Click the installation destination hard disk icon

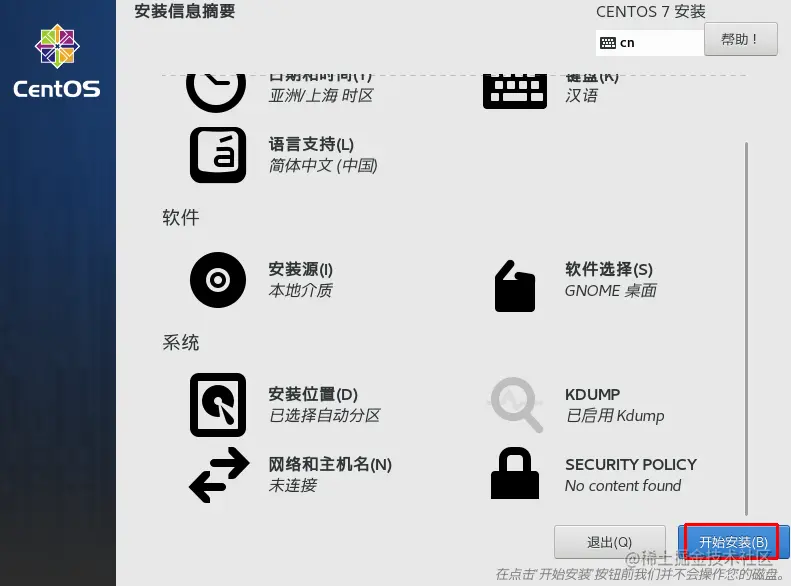pyautogui.click(x=218, y=405)
